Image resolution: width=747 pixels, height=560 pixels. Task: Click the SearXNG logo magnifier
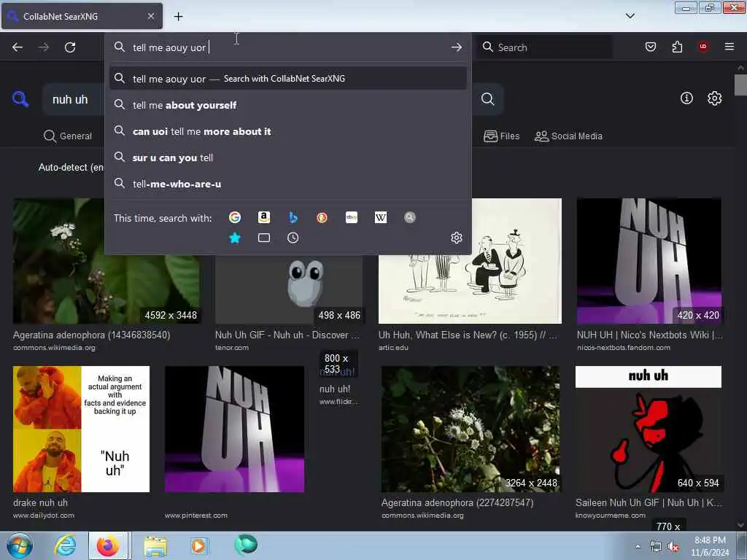pyautogui.click(x=20, y=99)
